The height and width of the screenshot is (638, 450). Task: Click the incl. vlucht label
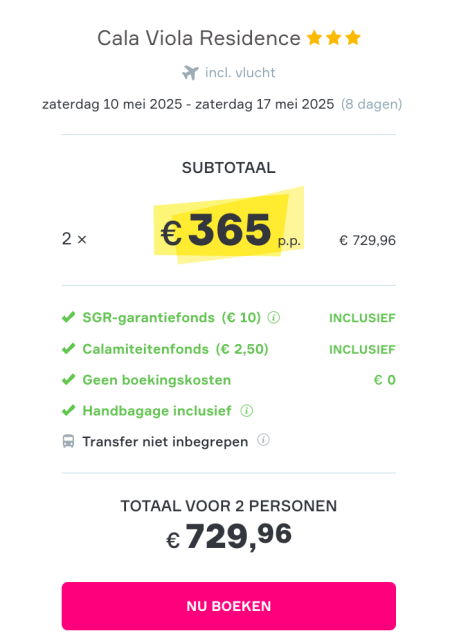click(240, 72)
